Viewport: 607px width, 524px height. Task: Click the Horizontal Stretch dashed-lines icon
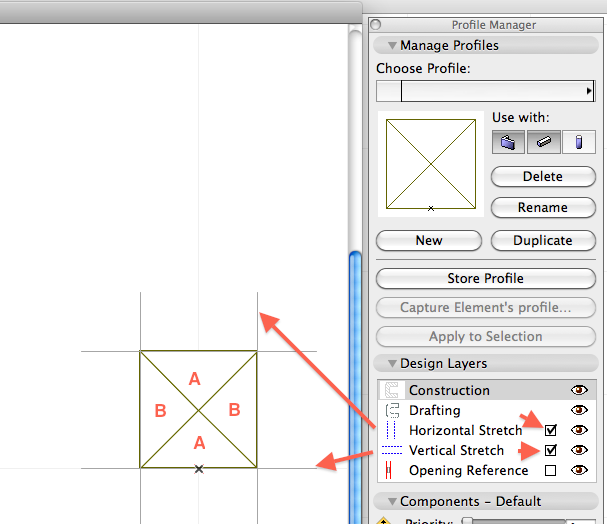(x=391, y=430)
